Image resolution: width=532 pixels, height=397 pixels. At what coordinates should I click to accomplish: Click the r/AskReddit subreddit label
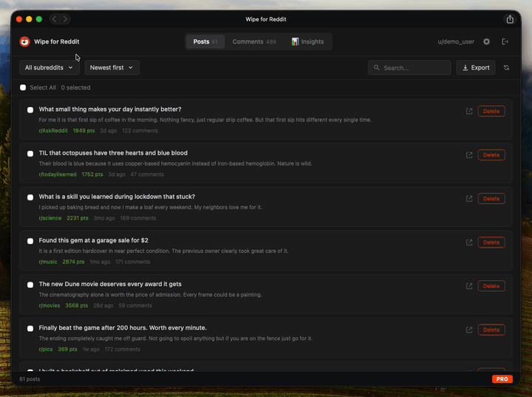pos(53,131)
